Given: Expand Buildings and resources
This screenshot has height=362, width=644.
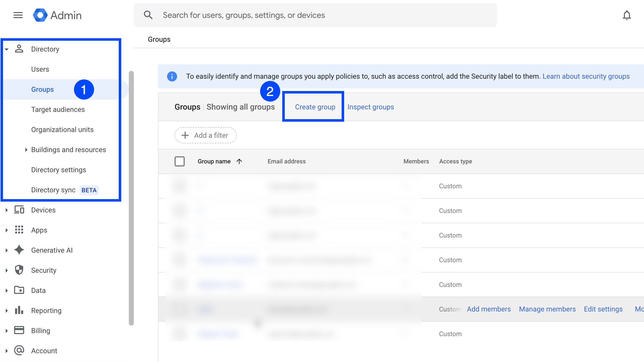Looking at the screenshot, I should (x=26, y=150).
